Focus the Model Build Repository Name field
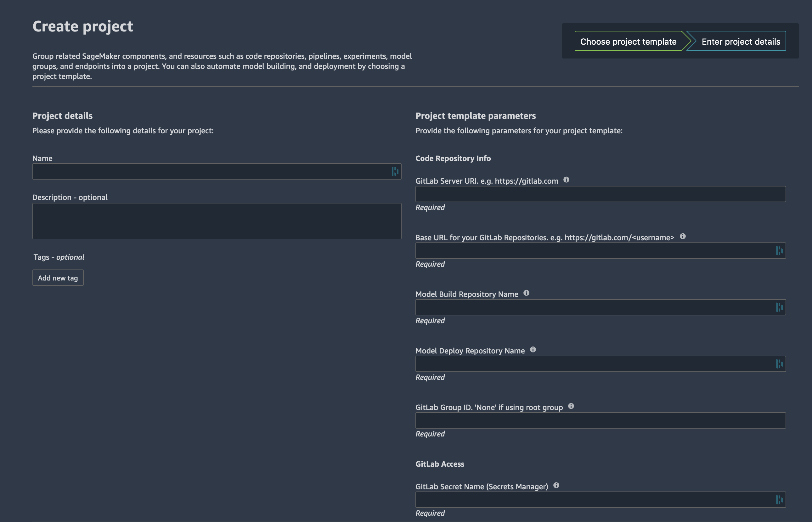The height and width of the screenshot is (522, 812). click(601, 308)
